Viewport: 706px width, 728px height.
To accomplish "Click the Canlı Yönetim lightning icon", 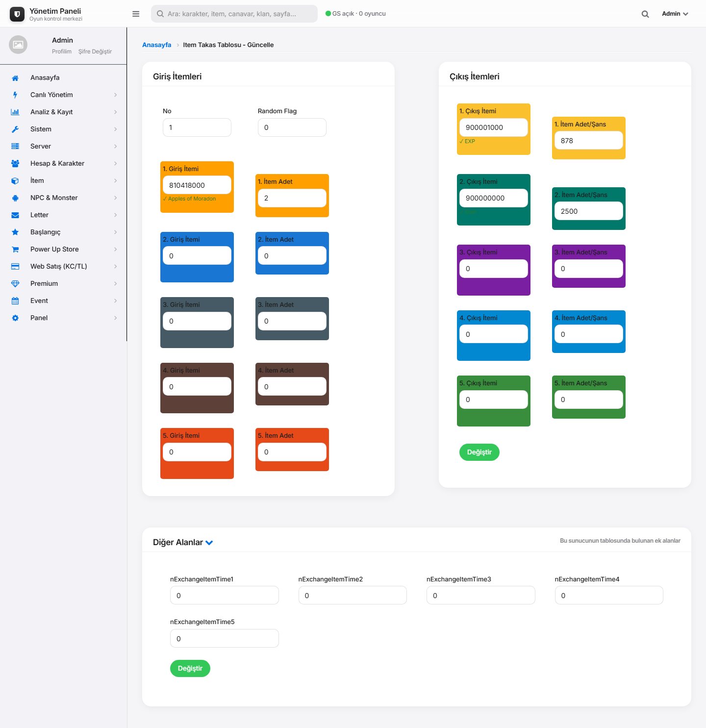I will [x=15, y=95].
